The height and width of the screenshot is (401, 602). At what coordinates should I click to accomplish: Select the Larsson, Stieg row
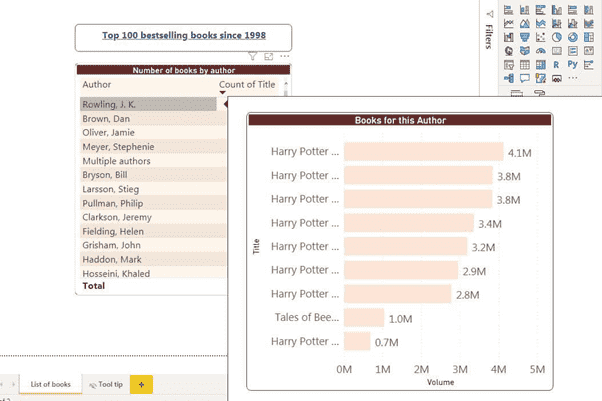153,189
